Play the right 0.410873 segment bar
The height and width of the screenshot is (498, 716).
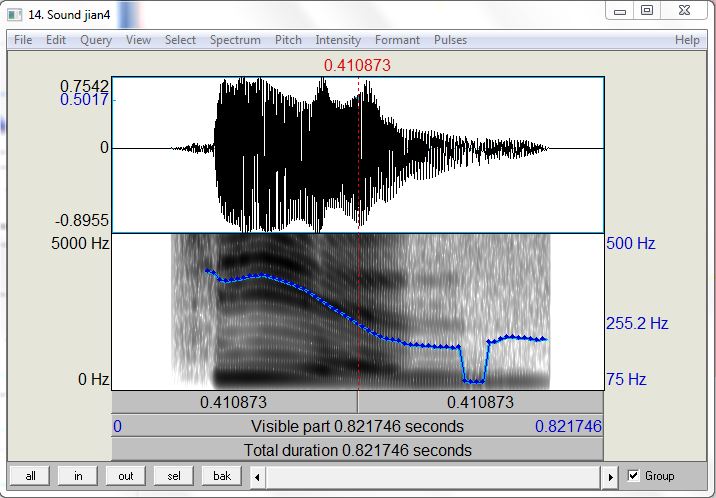click(x=480, y=402)
